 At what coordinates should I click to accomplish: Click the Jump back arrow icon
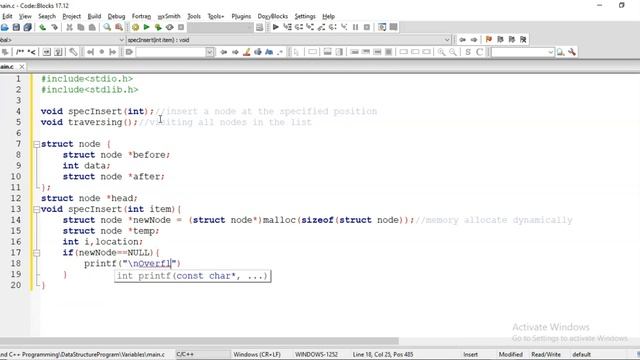[462, 40]
